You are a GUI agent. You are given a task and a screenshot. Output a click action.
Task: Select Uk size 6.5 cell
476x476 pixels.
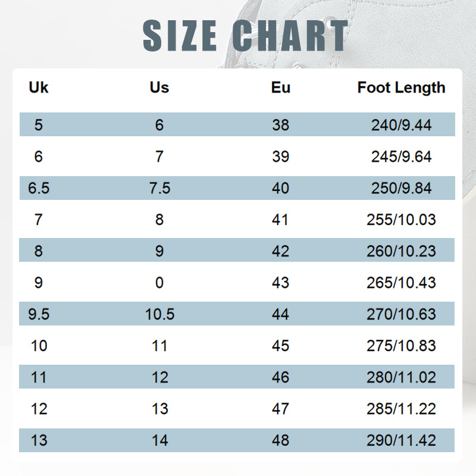pyautogui.click(x=39, y=188)
